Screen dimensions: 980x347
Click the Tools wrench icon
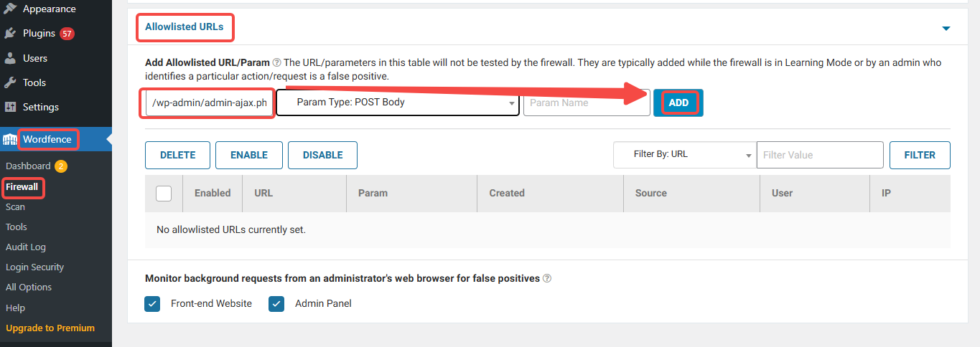tap(10, 82)
